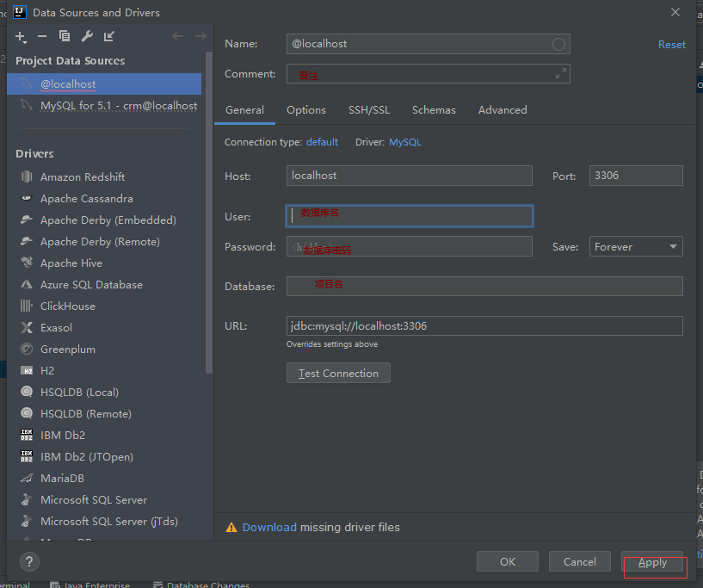Click the IBM Db2 driver icon
This screenshot has height=588, width=703.
click(x=27, y=435)
